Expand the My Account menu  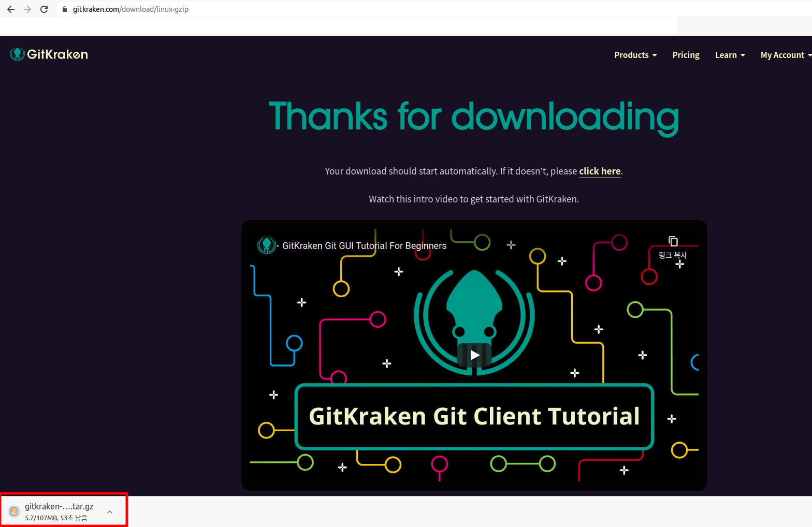click(786, 55)
